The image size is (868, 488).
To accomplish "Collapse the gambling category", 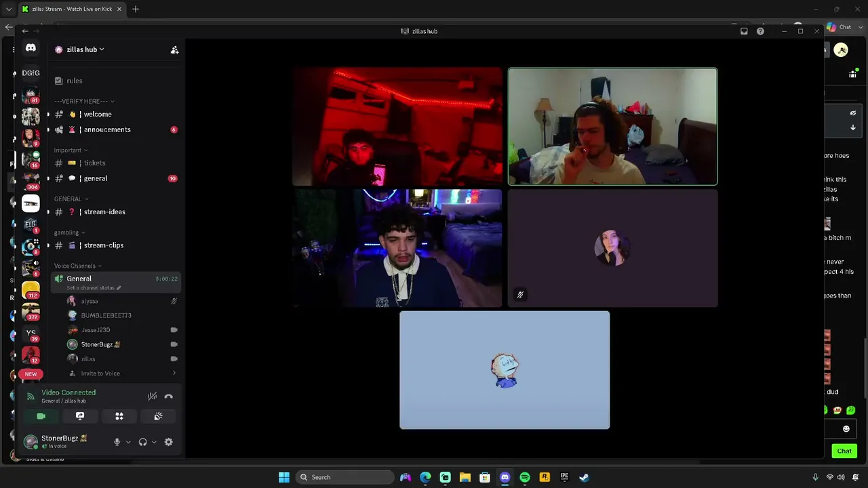I will point(70,232).
